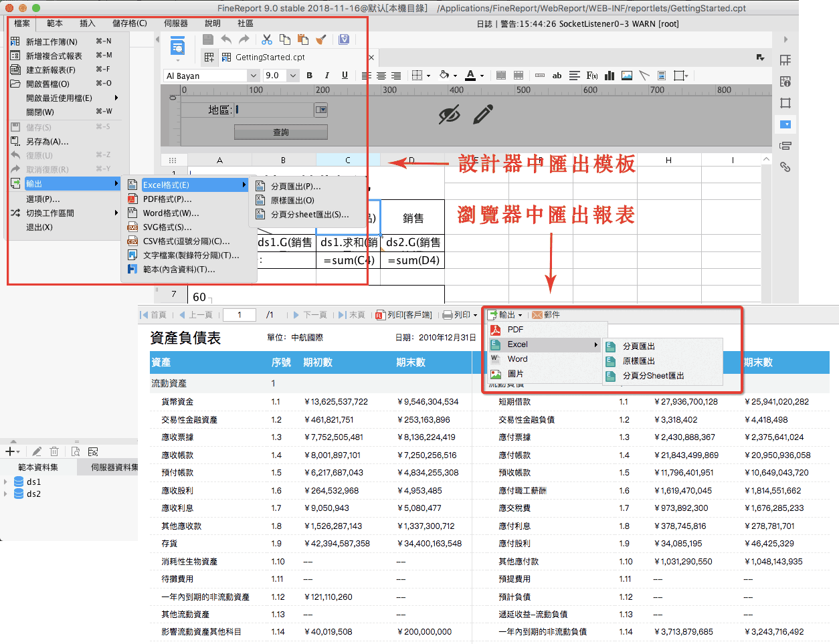Switch to the 範本資料集 tab
Image resolution: width=839 pixels, height=644 pixels.
coord(38,467)
